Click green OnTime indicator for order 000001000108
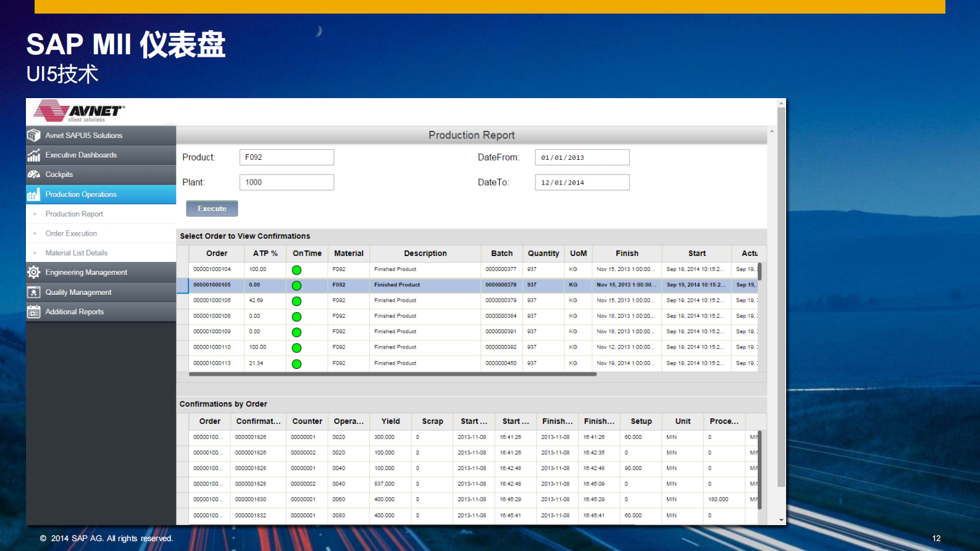This screenshot has width=980, height=551. (x=296, y=317)
